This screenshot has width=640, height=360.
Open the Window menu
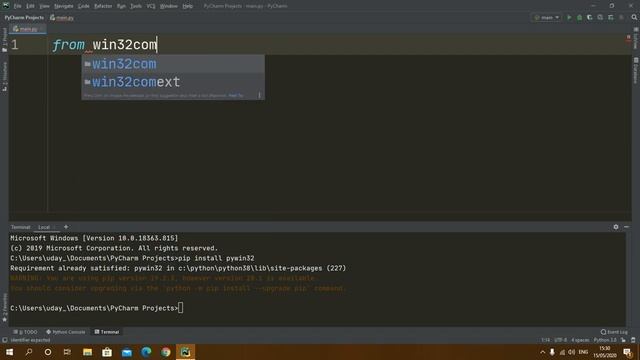click(x=169, y=6)
